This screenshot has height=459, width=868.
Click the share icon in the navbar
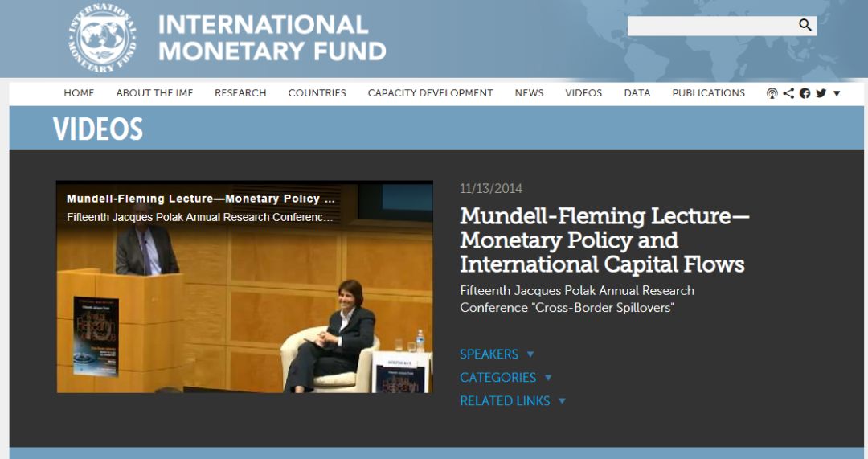pyautogui.click(x=788, y=93)
